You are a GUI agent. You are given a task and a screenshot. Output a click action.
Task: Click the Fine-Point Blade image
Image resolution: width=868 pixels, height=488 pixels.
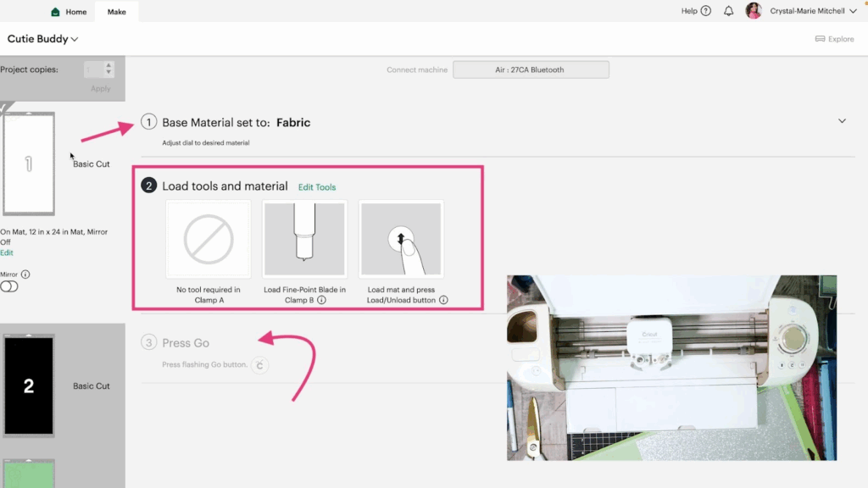[x=304, y=239]
